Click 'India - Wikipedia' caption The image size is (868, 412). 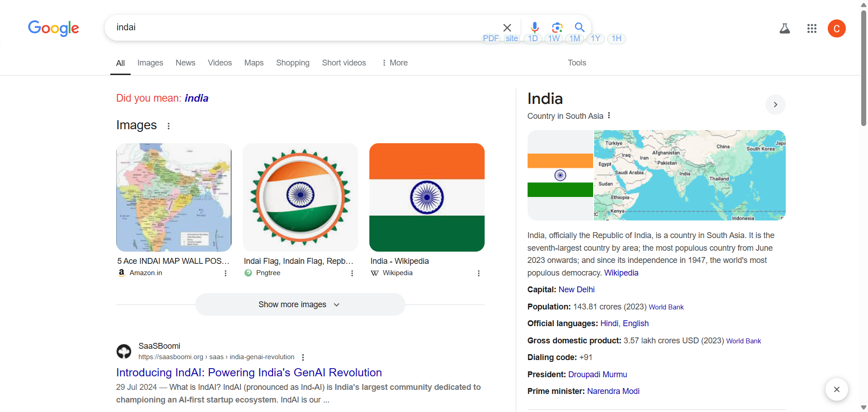click(x=400, y=261)
